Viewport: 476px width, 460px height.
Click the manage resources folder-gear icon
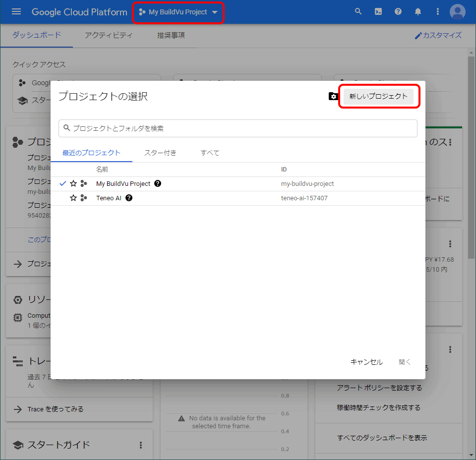(x=333, y=96)
